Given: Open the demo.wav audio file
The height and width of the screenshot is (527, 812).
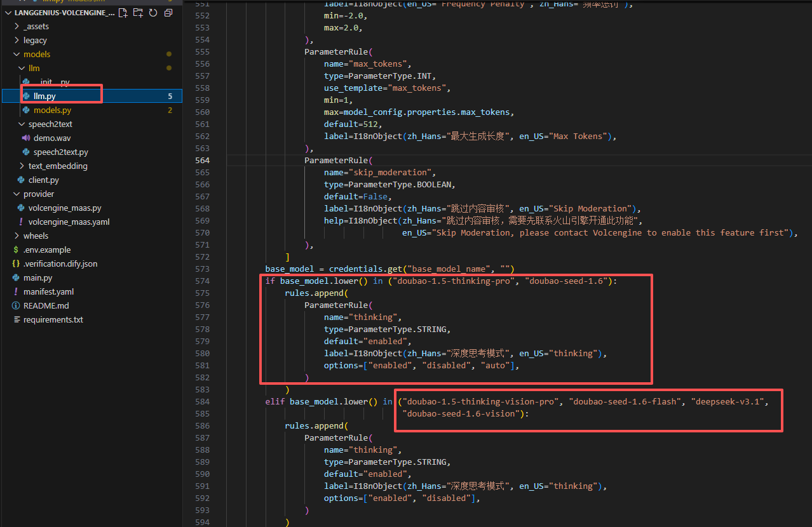Looking at the screenshot, I should pos(52,138).
